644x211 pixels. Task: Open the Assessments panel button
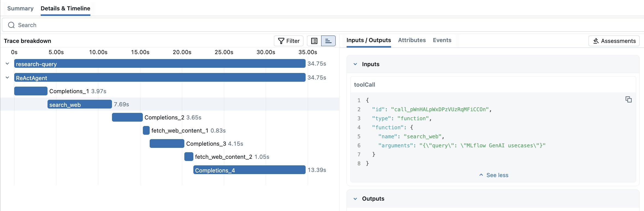(x=614, y=41)
